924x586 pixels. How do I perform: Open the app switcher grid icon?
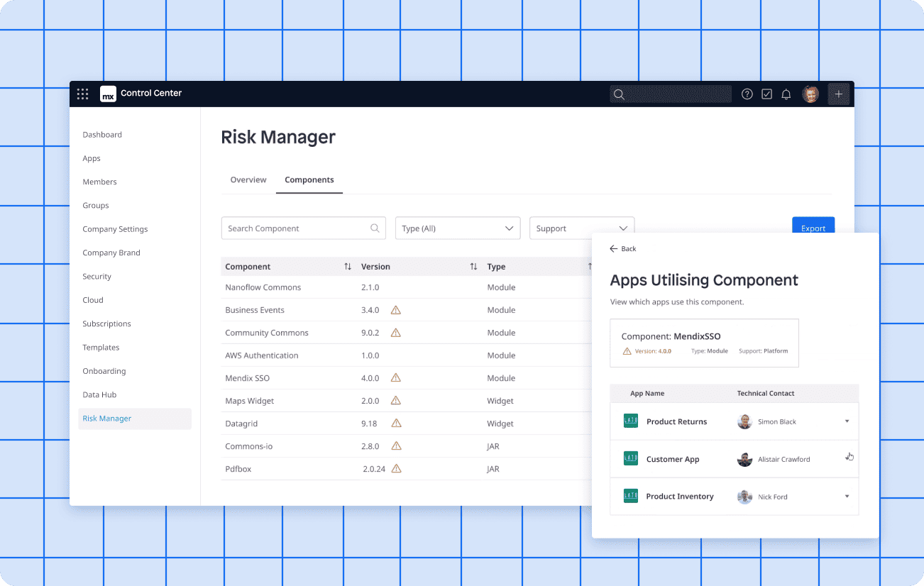click(83, 94)
